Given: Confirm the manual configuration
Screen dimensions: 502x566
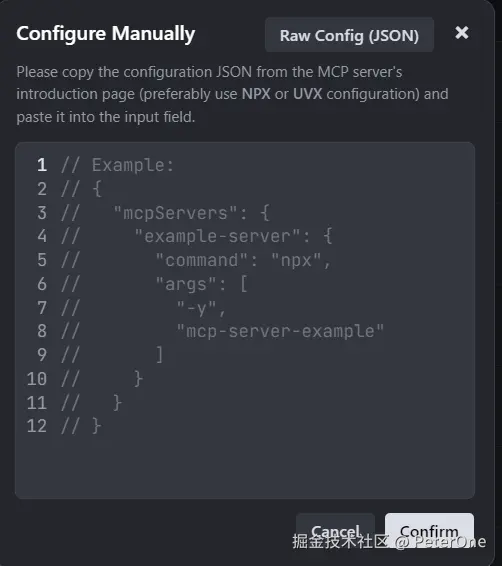Looking at the screenshot, I should tap(429, 531).
